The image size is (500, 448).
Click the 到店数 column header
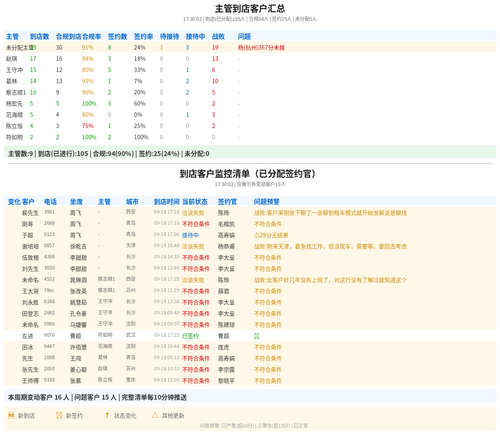click(x=39, y=36)
